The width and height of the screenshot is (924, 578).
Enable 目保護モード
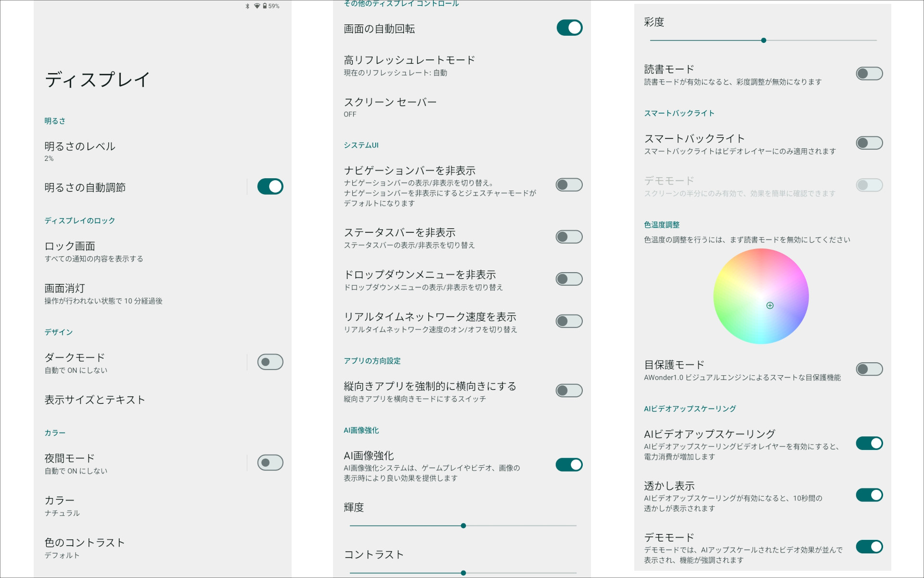pos(869,368)
